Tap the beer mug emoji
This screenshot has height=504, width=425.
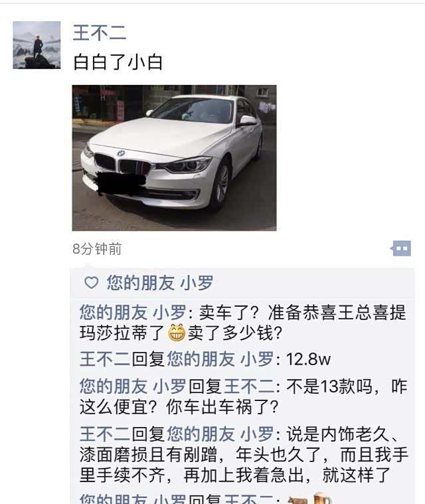tap(322, 498)
